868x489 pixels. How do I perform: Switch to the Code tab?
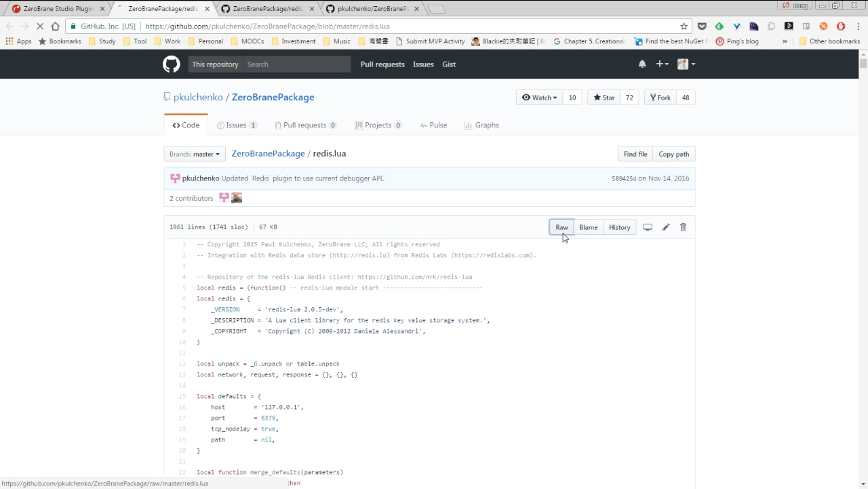pyautogui.click(x=186, y=125)
